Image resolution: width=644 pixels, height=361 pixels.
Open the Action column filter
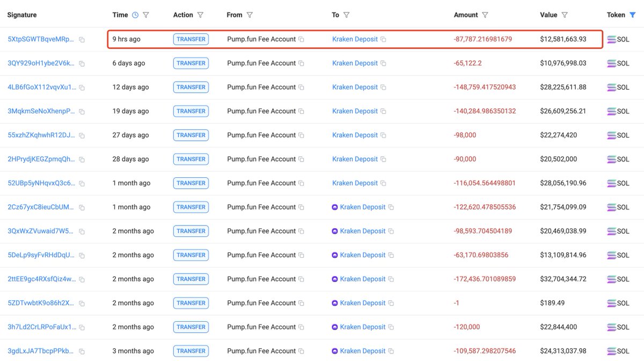[200, 15]
